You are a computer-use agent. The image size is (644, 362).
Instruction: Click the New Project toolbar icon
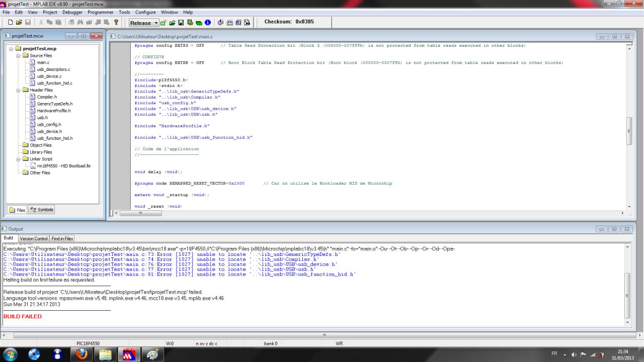coord(164,23)
